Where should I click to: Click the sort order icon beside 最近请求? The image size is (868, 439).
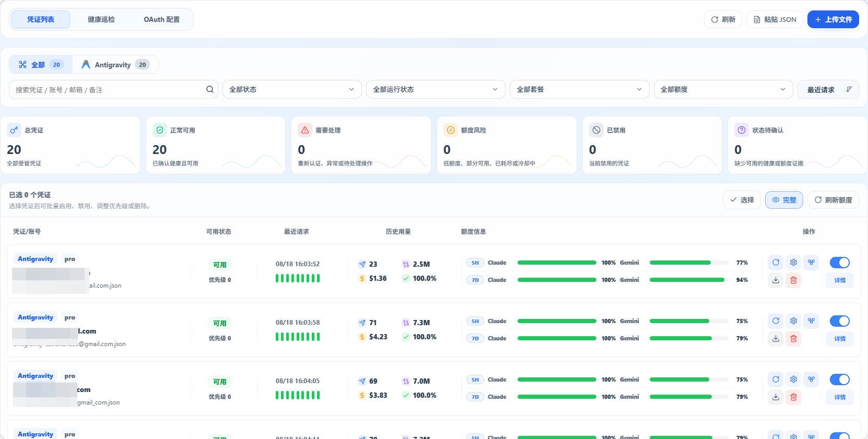pos(849,89)
